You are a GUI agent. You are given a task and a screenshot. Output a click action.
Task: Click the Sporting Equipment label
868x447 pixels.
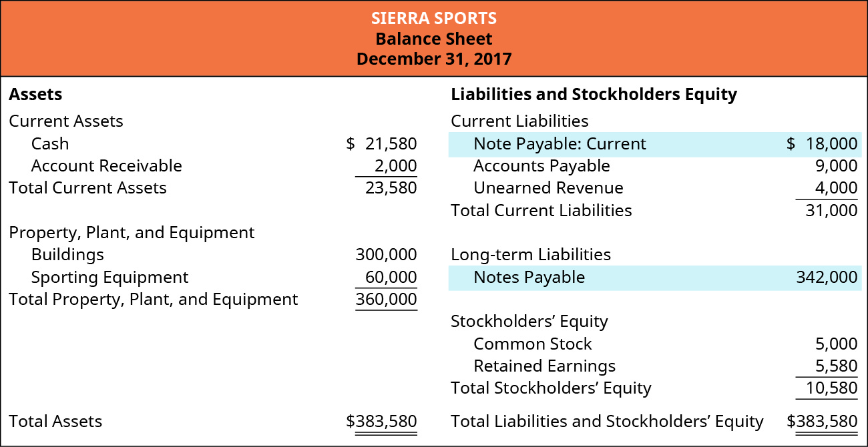[110, 277]
